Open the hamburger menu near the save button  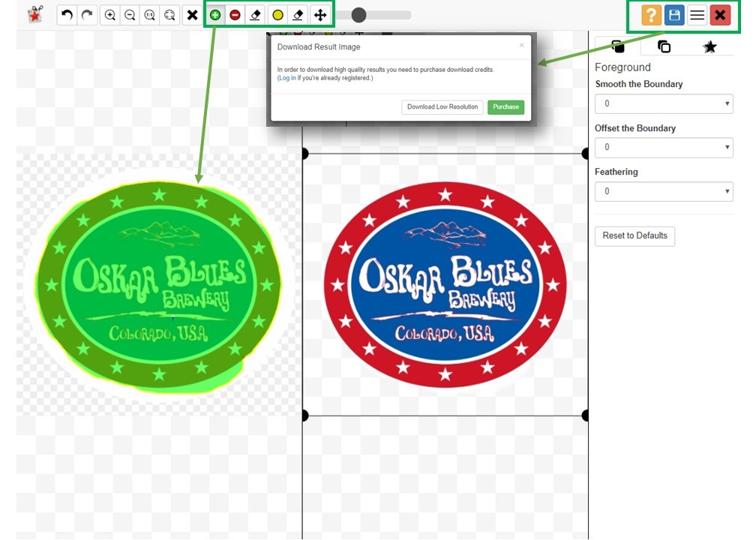(697, 14)
